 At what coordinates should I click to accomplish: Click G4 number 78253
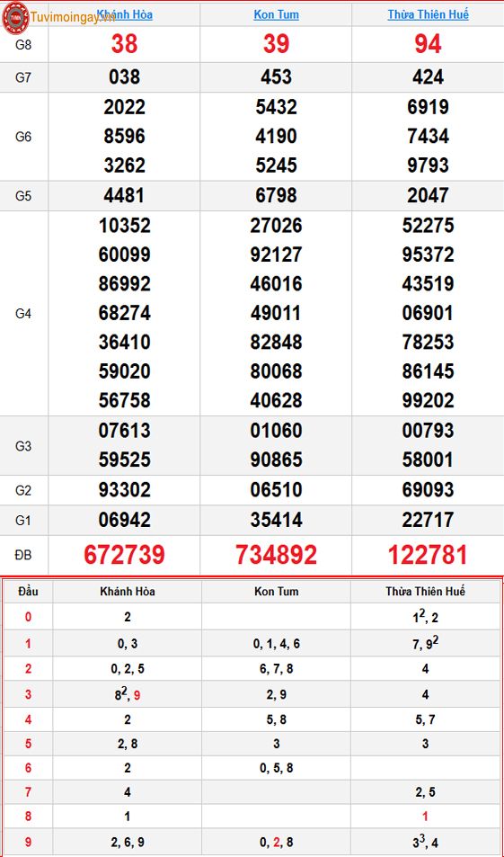pos(429,342)
